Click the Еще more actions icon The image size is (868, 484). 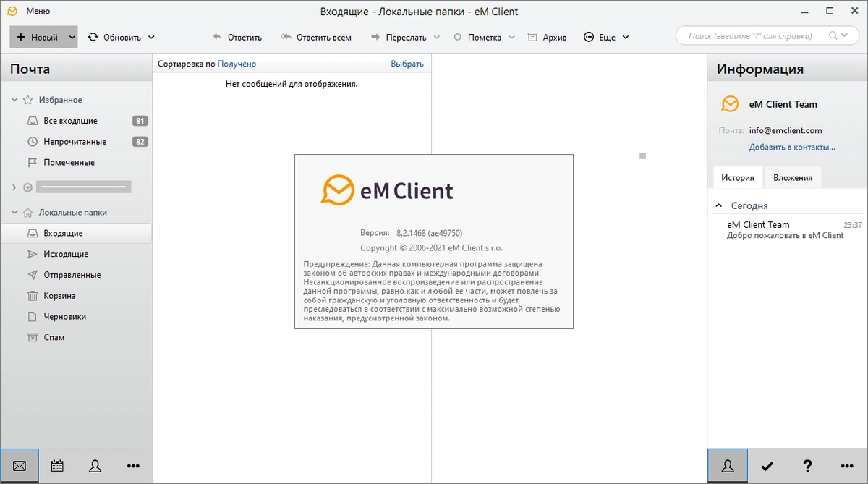click(x=589, y=37)
